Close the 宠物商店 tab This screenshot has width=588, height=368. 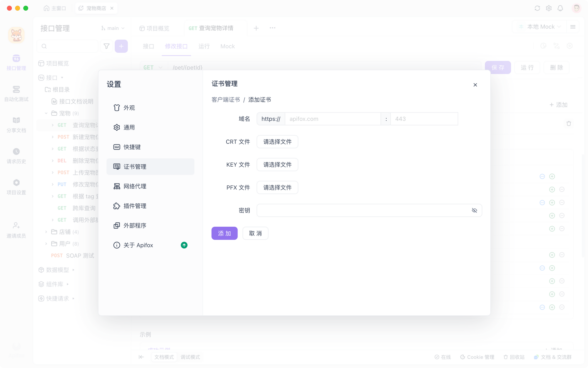point(112,8)
